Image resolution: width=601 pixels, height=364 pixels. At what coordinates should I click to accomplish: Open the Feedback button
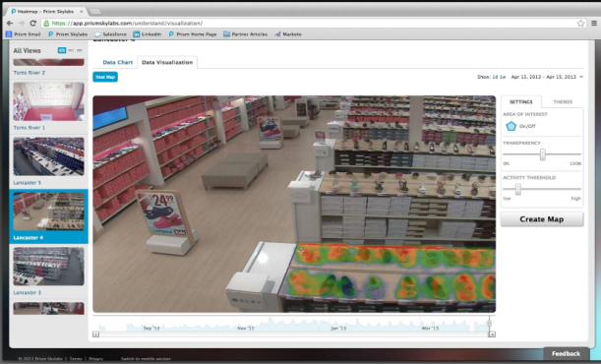pos(566,353)
